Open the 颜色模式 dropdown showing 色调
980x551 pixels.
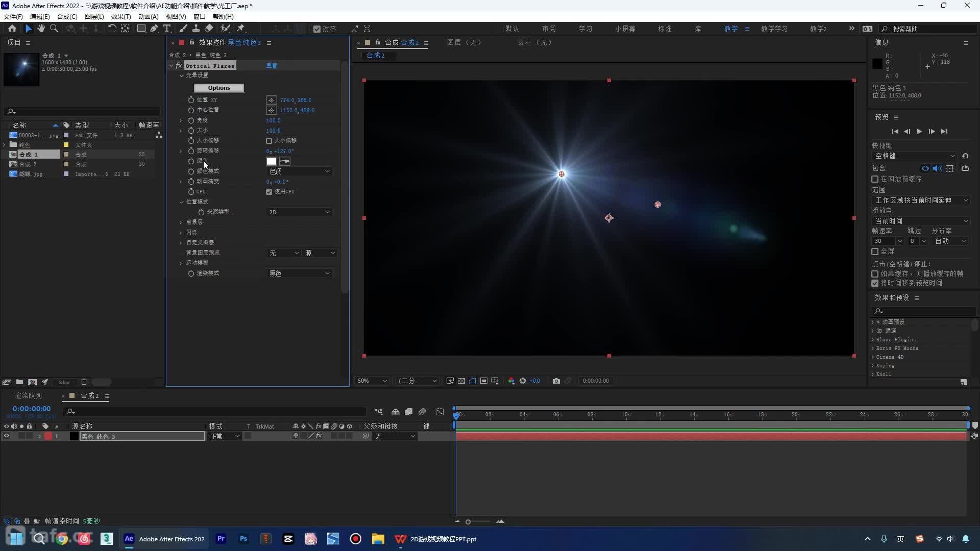click(x=299, y=171)
